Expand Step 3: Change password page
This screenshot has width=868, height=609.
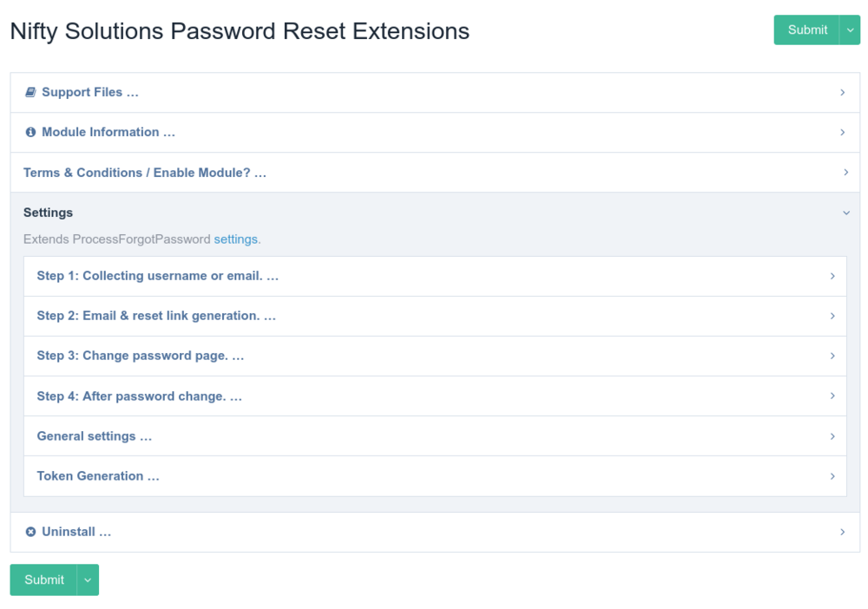click(x=140, y=356)
